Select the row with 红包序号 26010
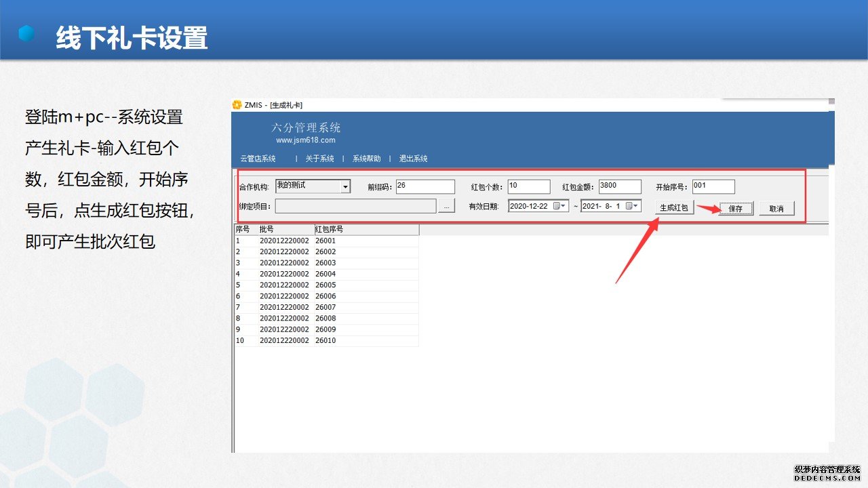The width and height of the screenshot is (868, 488). (x=326, y=341)
